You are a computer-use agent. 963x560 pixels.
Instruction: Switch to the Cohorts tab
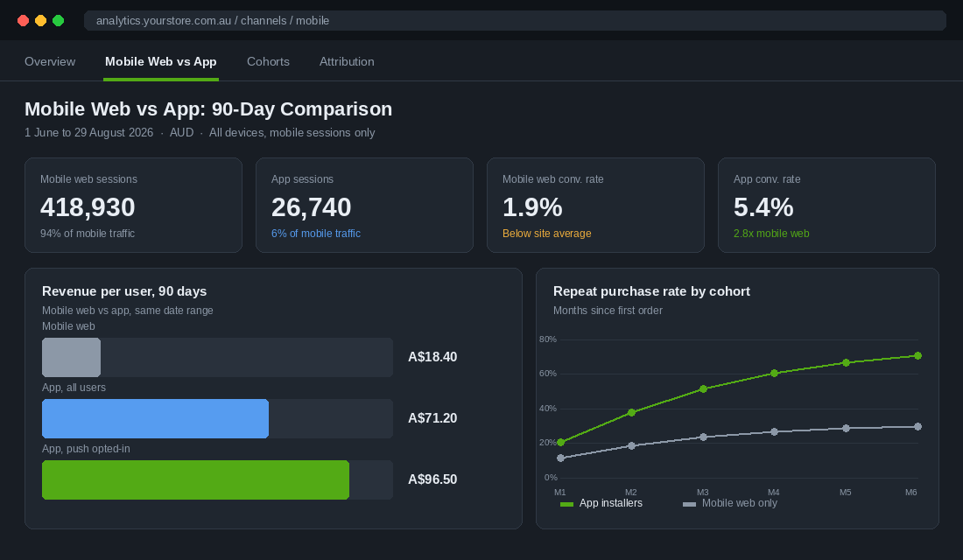click(x=268, y=61)
